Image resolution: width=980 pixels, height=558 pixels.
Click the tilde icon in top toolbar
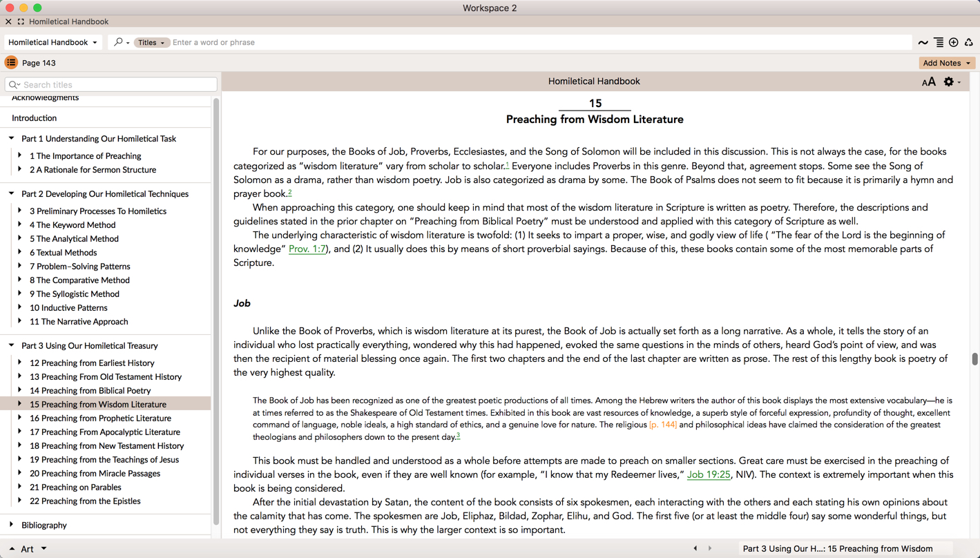(x=923, y=43)
